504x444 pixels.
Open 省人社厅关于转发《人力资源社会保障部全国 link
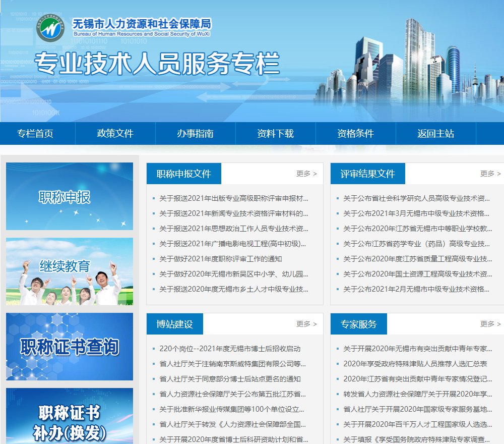click(x=232, y=424)
